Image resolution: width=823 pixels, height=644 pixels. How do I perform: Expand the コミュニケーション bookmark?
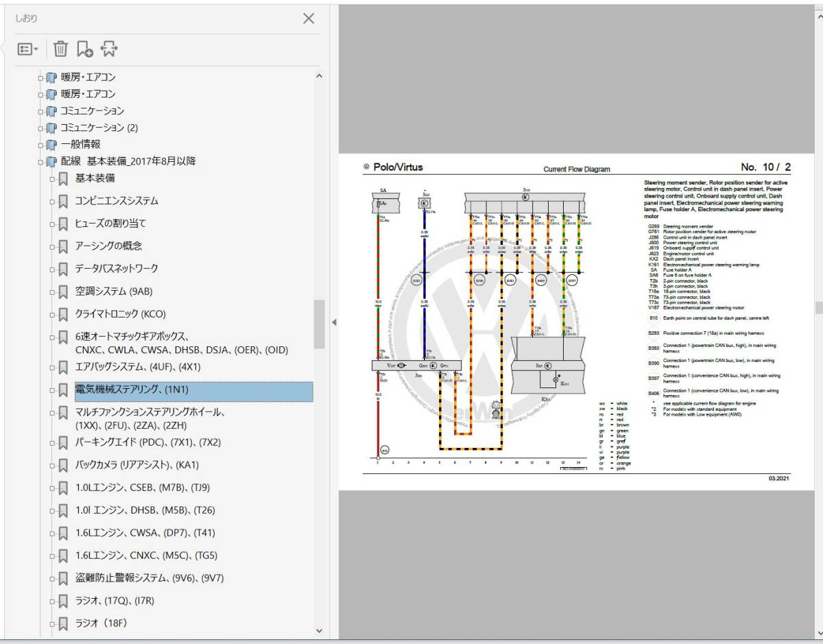point(40,111)
